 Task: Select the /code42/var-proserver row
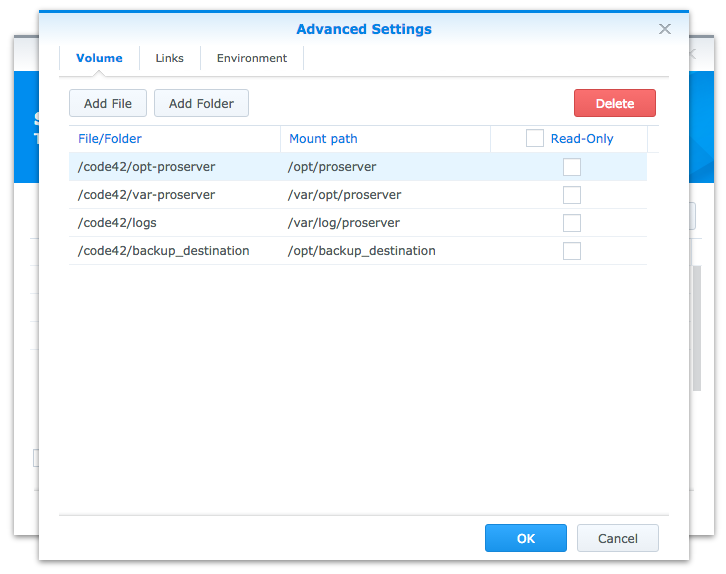point(358,195)
